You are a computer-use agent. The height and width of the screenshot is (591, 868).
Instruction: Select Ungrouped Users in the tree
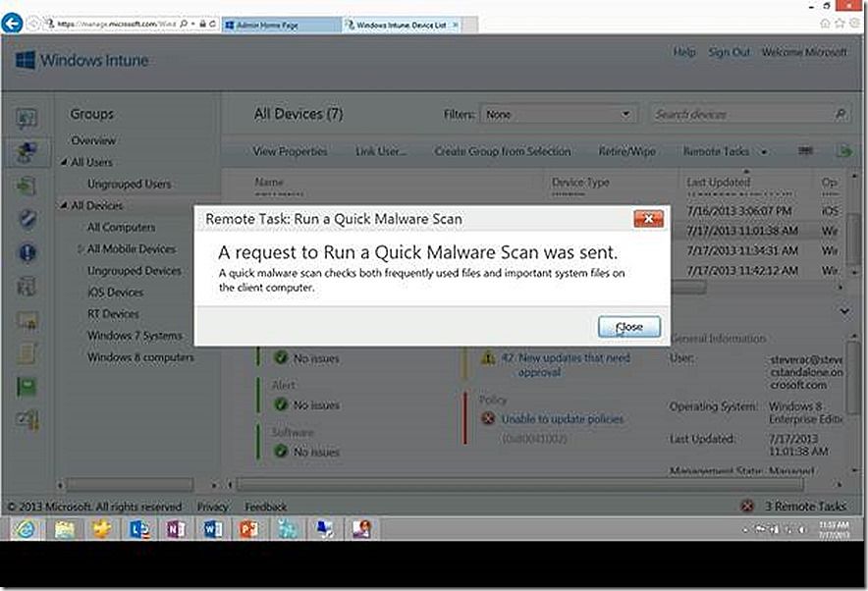129,184
